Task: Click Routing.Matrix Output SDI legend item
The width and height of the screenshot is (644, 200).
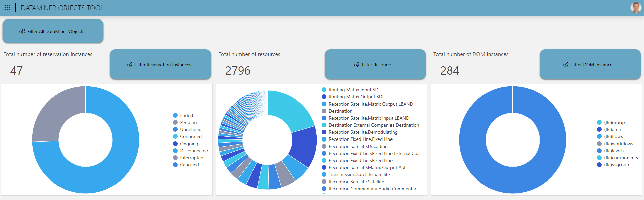Action: click(353, 97)
